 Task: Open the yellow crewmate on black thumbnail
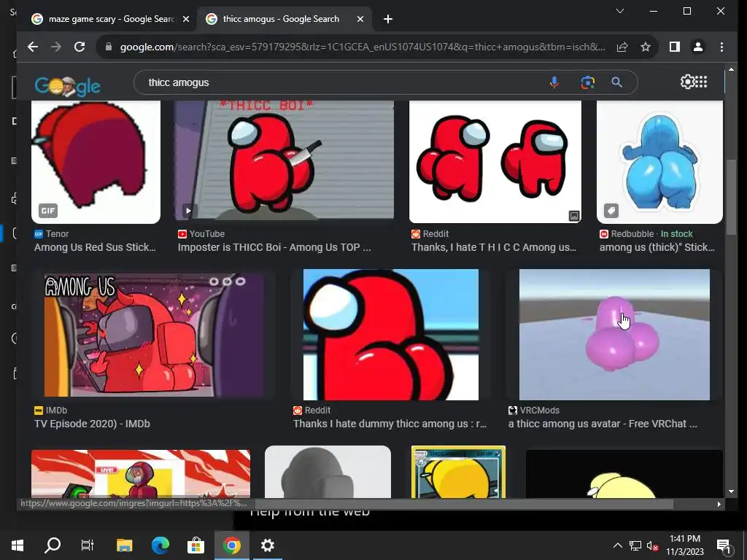point(624,474)
